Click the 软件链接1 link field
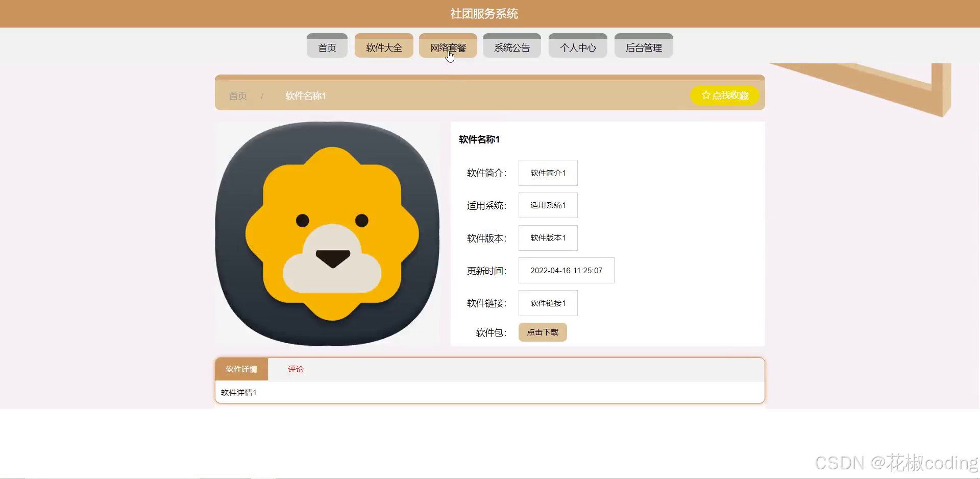 point(548,303)
